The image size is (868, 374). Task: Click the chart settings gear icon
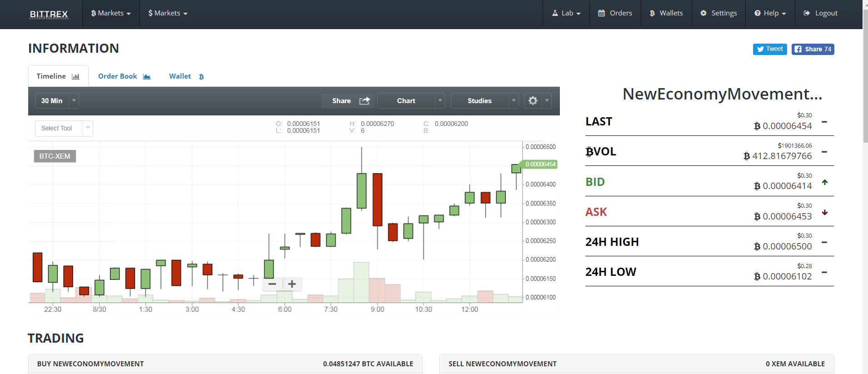pos(533,101)
